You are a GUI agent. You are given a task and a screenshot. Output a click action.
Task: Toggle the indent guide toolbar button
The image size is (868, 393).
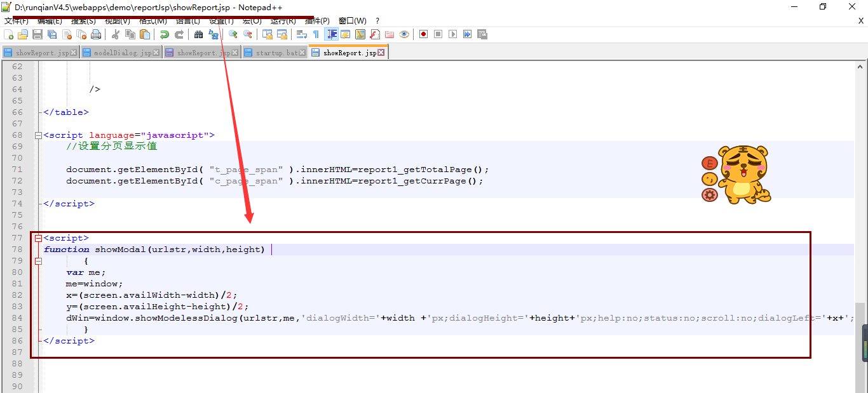point(332,34)
